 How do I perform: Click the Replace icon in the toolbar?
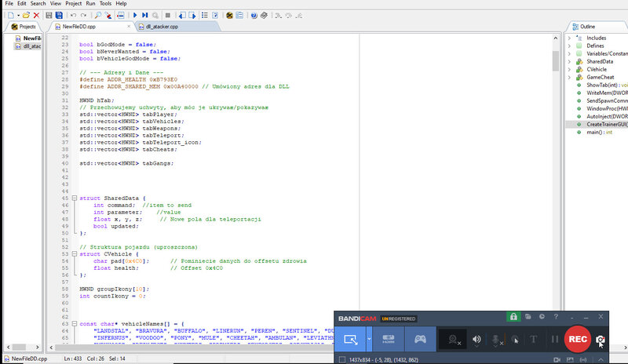[x=108, y=15]
